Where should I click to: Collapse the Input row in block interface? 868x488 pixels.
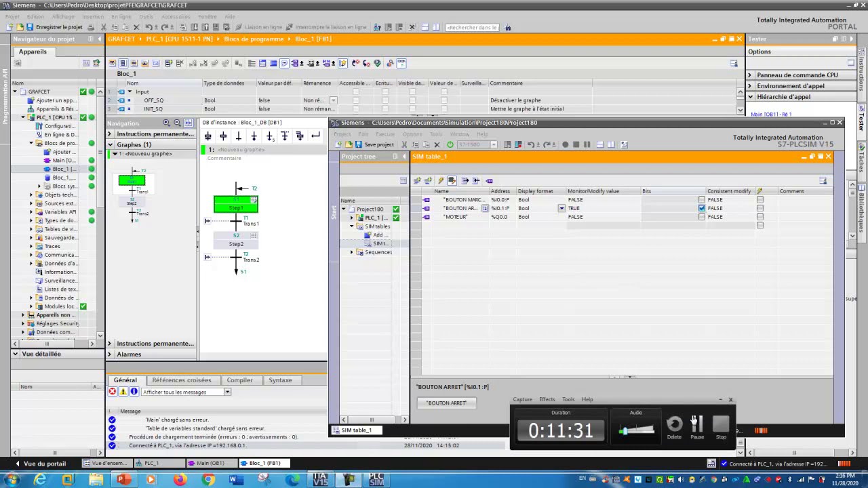pyautogui.click(x=130, y=91)
